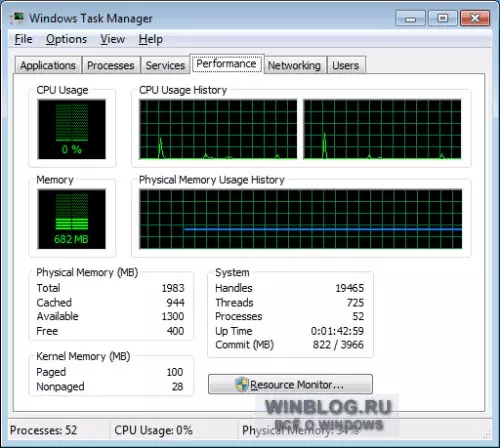Maximize the Task Manager window
This screenshot has width=500, height=448.
pos(442,18)
